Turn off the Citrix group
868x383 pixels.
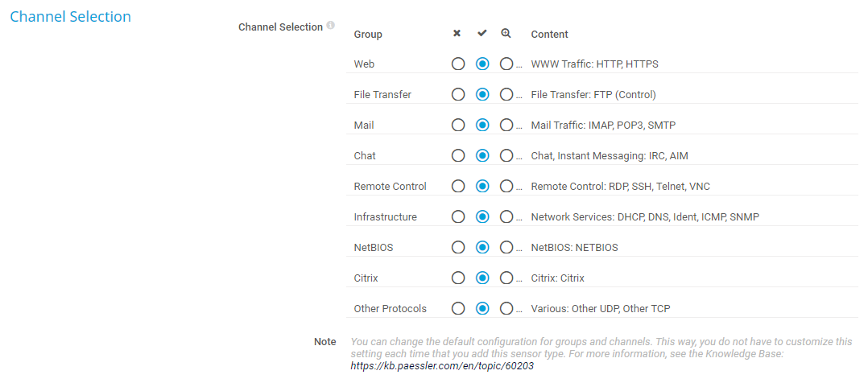click(x=458, y=278)
